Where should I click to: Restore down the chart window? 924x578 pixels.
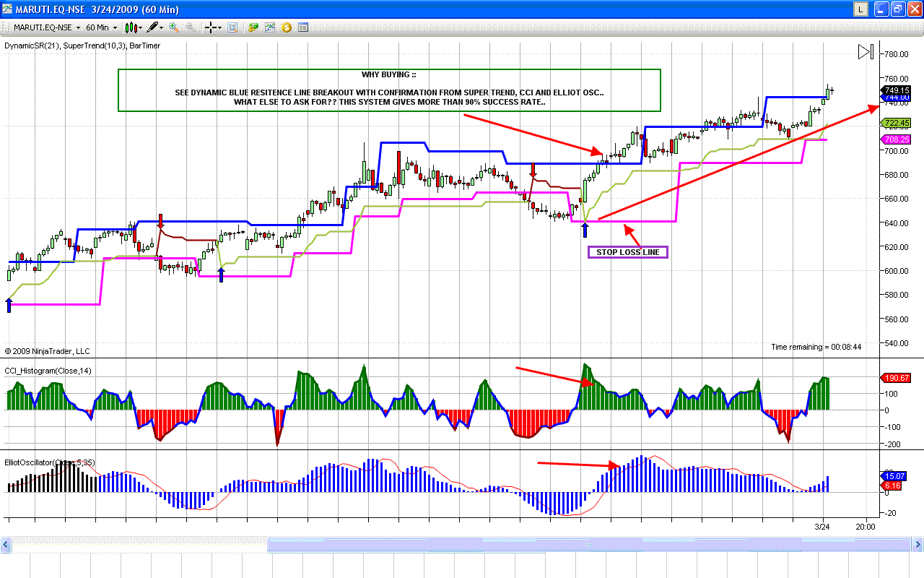[x=897, y=9]
